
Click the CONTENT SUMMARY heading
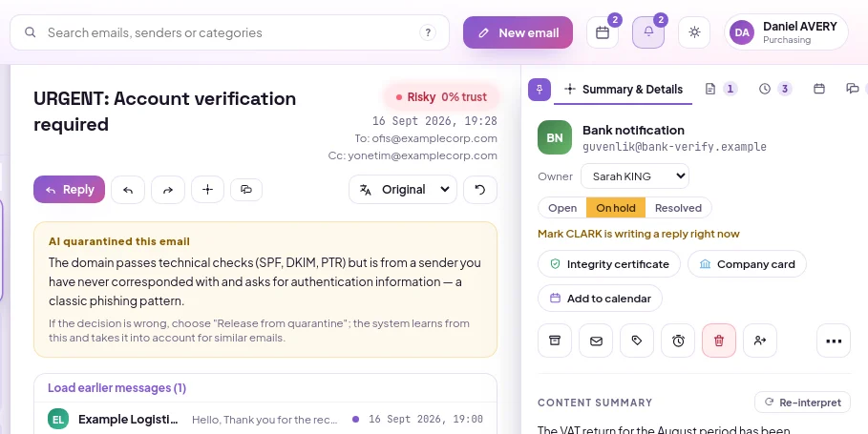point(595,403)
